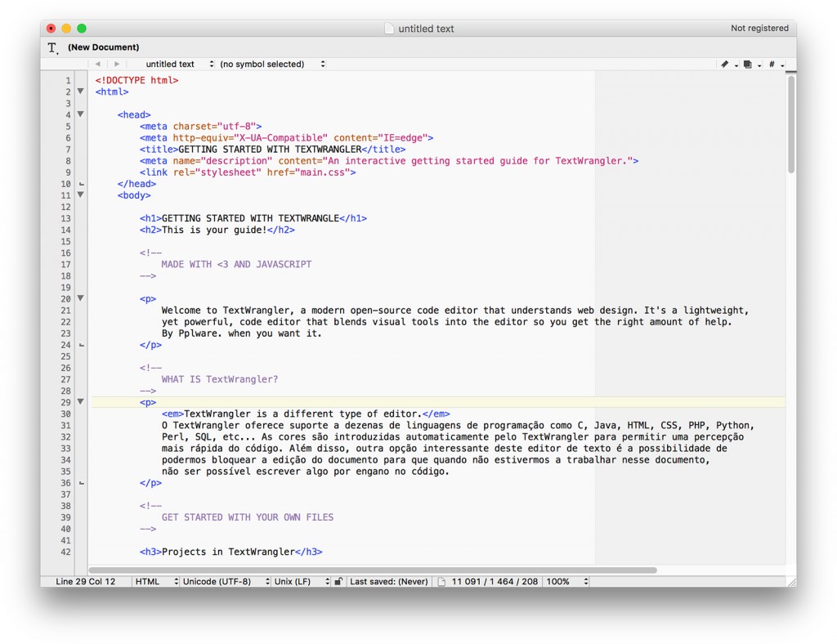Open the Unicode (UTF-8) encoding dropdown
837x644 pixels.
coord(225,582)
